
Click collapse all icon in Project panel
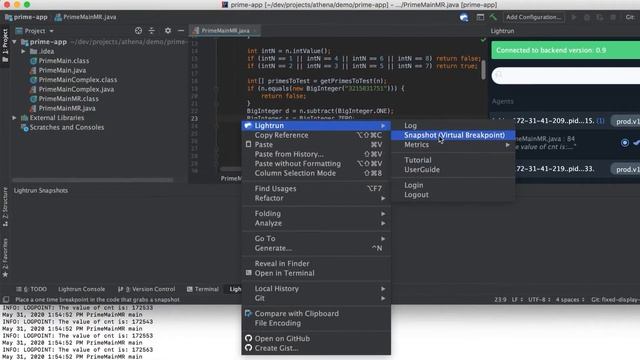152,31
